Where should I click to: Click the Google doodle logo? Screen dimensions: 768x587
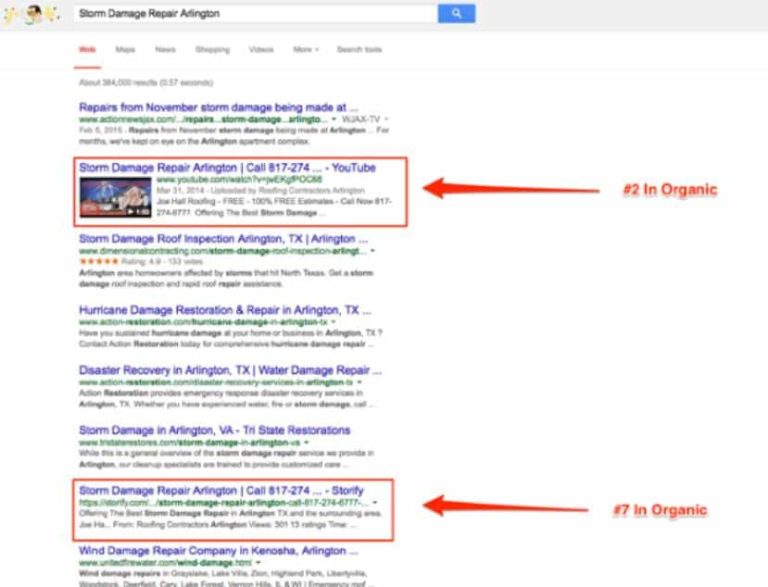(31, 14)
